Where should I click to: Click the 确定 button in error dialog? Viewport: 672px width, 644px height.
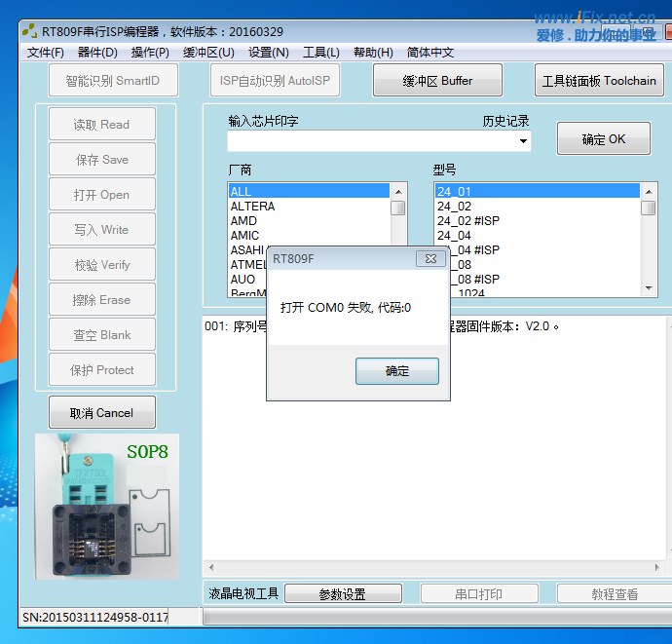396,371
